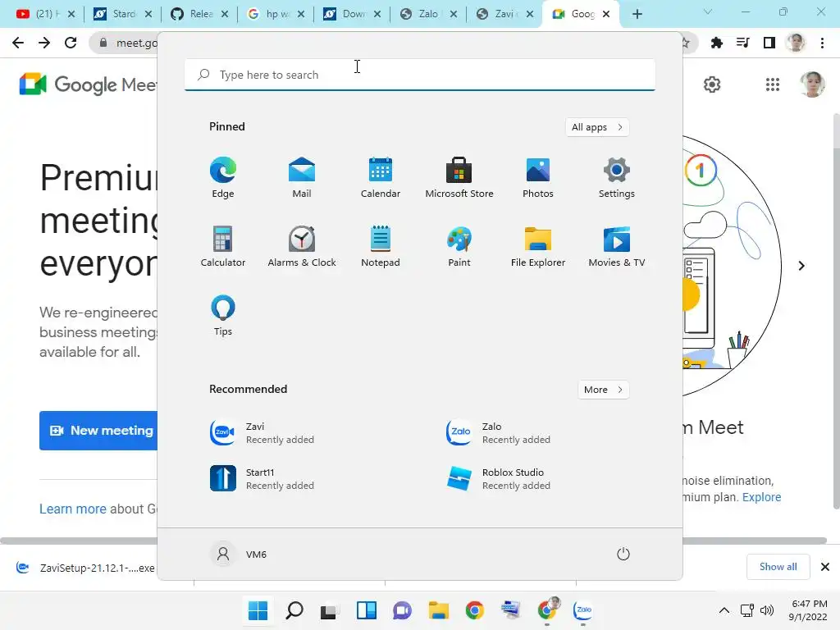
Task: Open recently added Zalo app
Action: (499, 433)
